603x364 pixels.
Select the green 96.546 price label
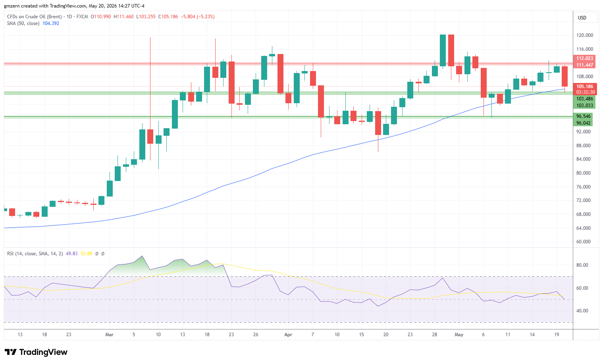point(584,116)
